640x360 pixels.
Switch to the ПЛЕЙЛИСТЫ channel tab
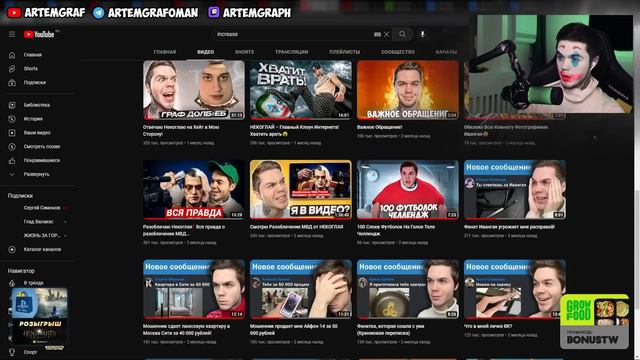pyautogui.click(x=344, y=52)
